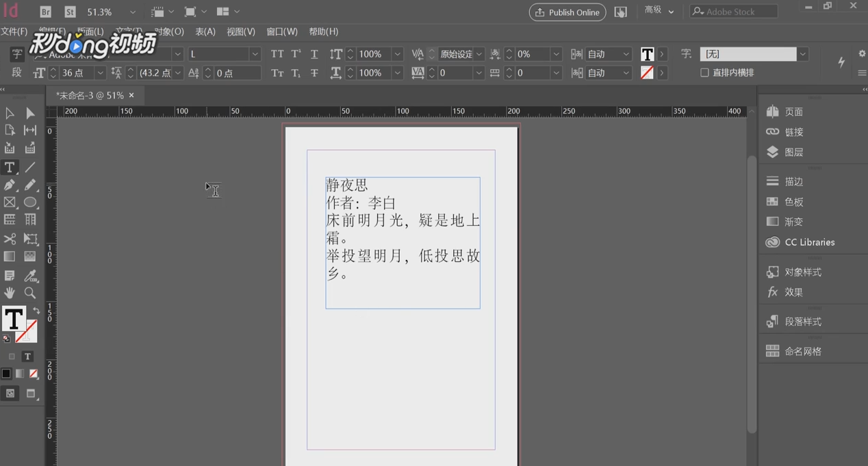Click the swap fill and stroke arrow

coord(36,311)
